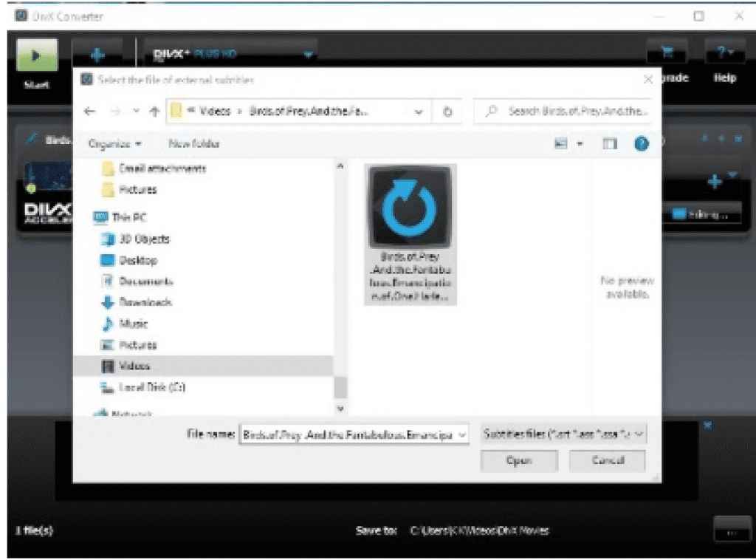This screenshot has width=756, height=560.
Task: Expand the File name dropdown arrow
Action: (462, 435)
